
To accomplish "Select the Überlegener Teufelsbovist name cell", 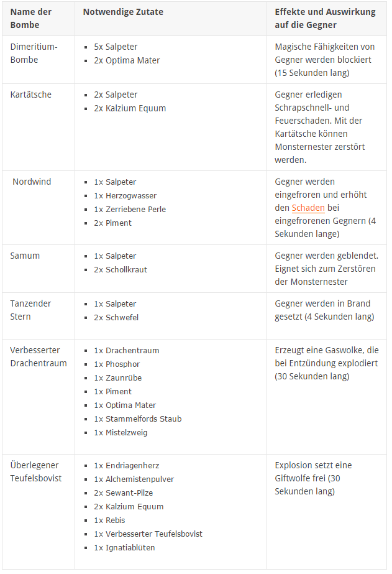I will coord(35,471).
